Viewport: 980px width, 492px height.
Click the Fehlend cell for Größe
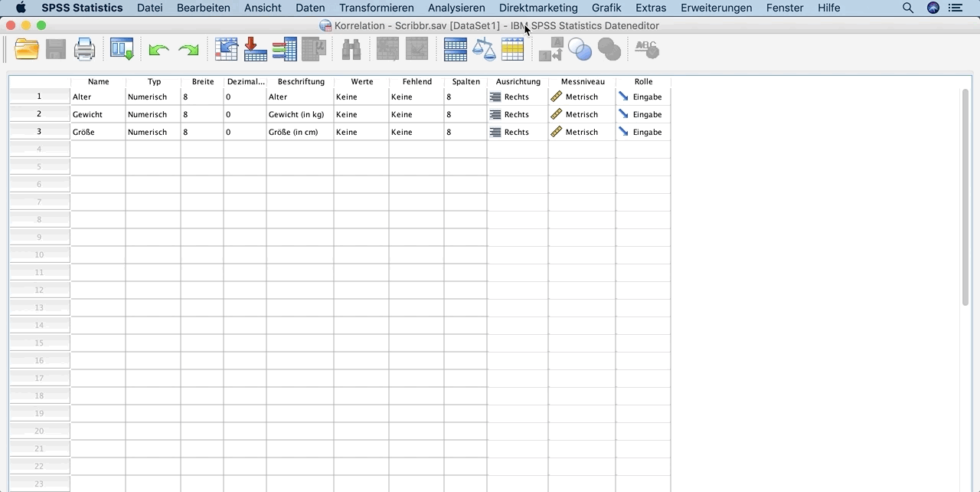[x=416, y=133]
